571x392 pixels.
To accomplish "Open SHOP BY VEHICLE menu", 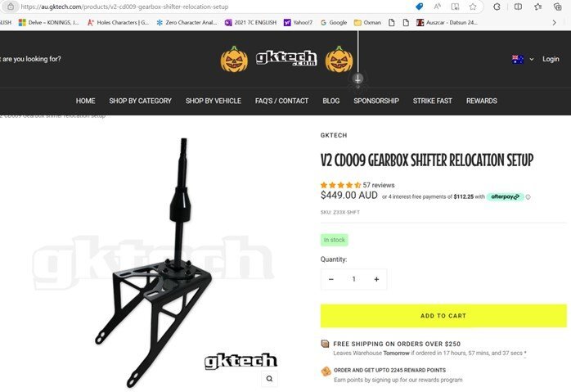I will (214, 101).
